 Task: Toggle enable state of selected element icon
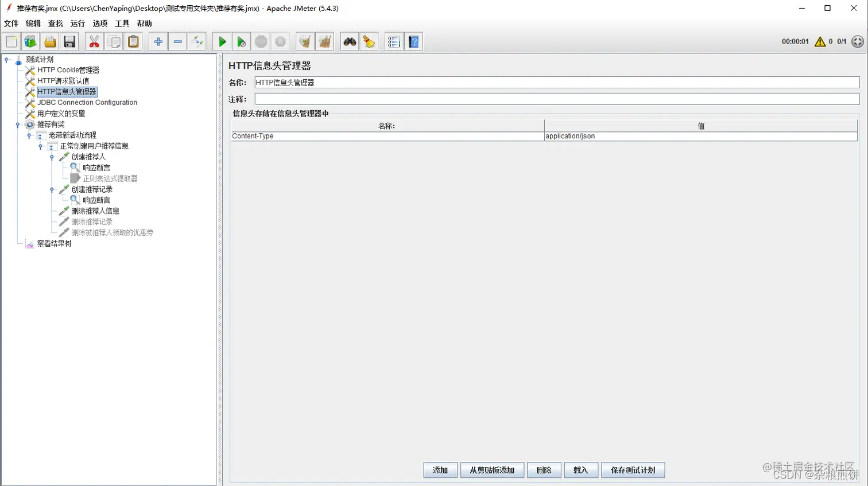pos(197,42)
